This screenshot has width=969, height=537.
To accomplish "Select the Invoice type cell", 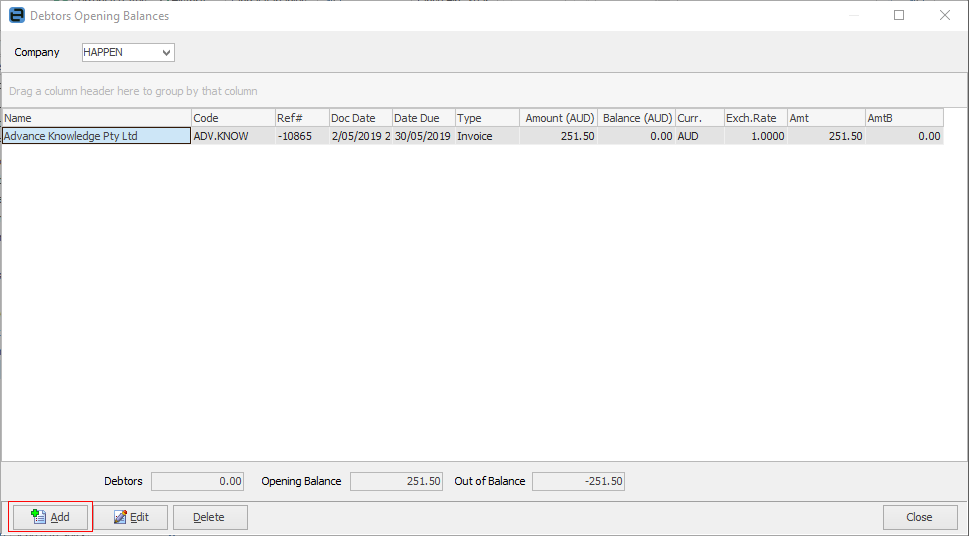I will coord(488,136).
